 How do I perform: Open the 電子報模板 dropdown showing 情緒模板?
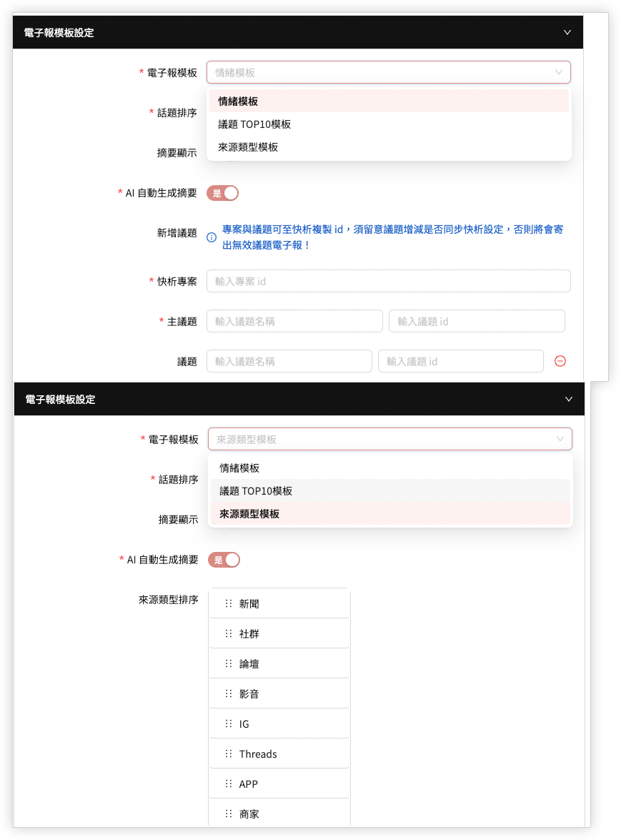(389, 72)
